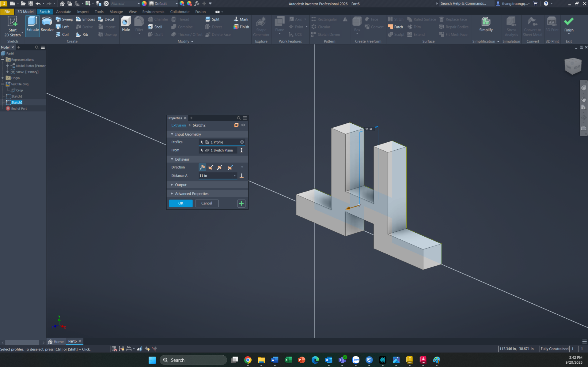Toggle the Default extrusion direction
588x367 pixels.
coord(202,167)
